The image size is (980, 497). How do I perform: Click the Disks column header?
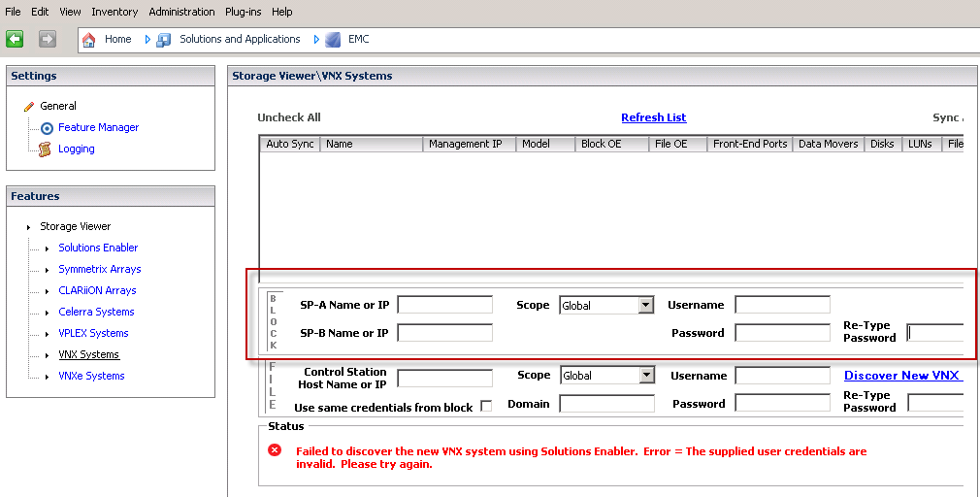click(x=883, y=144)
